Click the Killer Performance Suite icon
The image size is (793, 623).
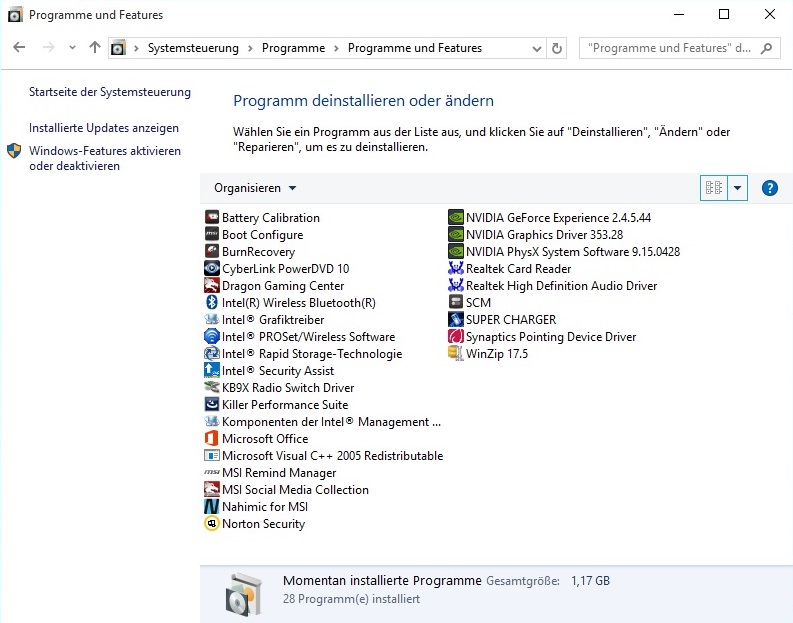[x=211, y=405]
